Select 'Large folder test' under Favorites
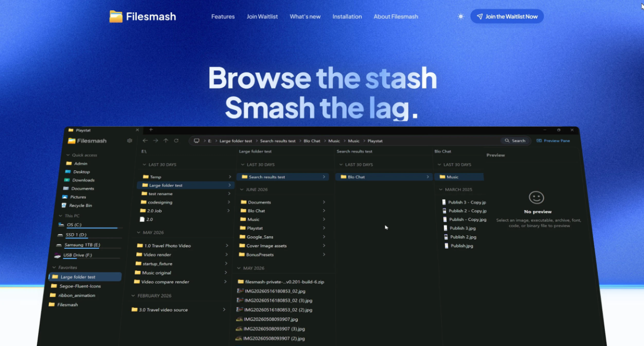Screen dimensions: 644x346 click(x=85, y=277)
